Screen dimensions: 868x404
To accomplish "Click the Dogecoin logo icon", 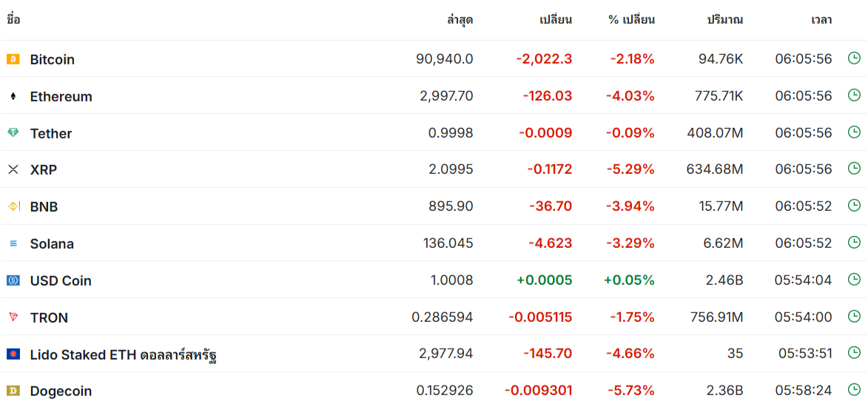I will [13, 391].
